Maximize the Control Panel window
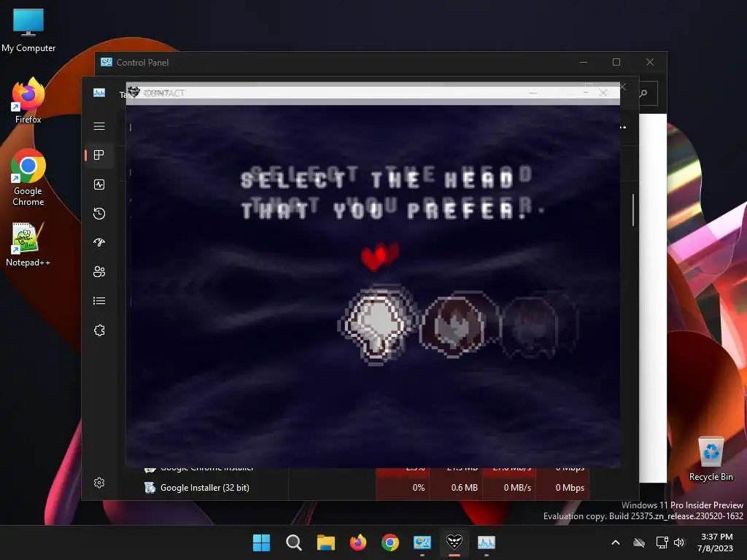This screenshot has height=560, width=747. click(x=616, y=63)
